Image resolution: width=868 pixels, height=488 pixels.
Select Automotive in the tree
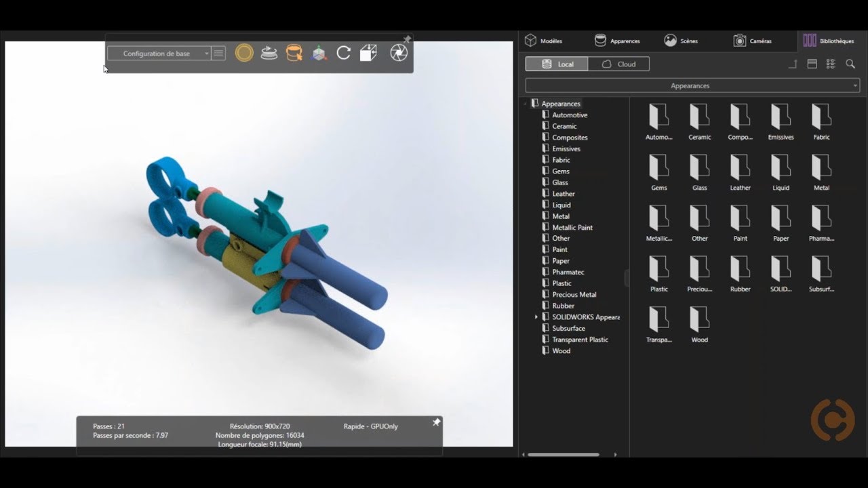click(570, 115)
